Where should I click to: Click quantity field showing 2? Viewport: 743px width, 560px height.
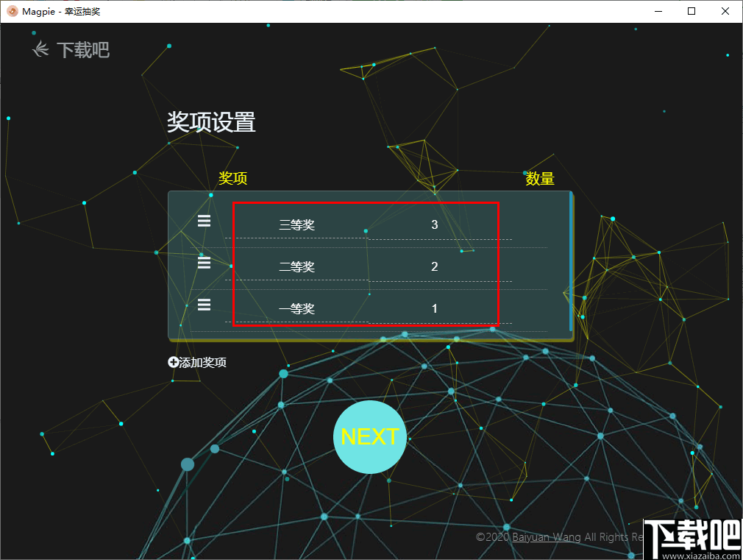coord(440,267)
